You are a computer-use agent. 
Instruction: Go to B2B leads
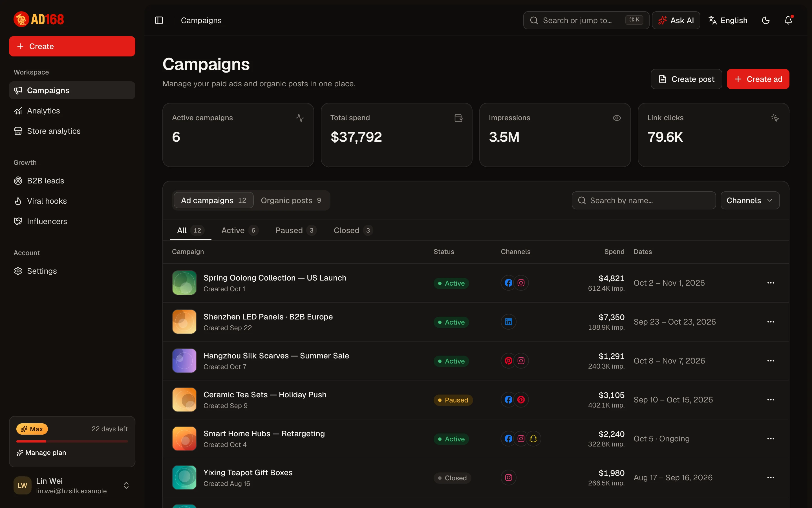point(72,181)
